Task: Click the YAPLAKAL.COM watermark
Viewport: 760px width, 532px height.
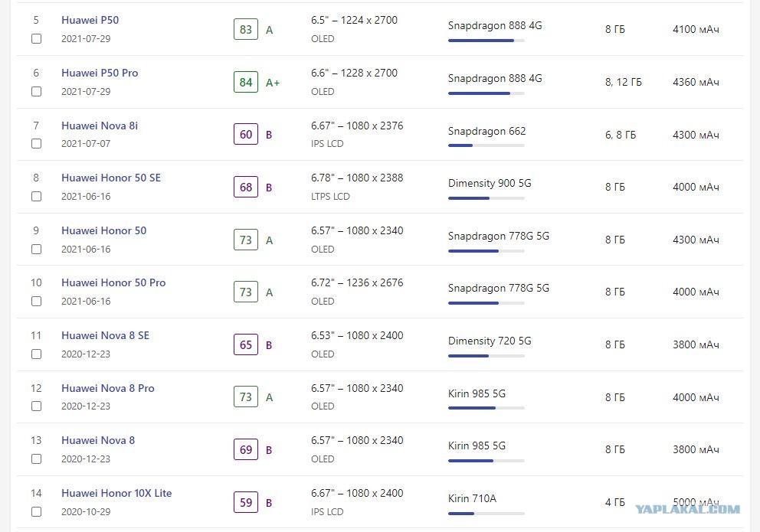Action: coord(688,509)
